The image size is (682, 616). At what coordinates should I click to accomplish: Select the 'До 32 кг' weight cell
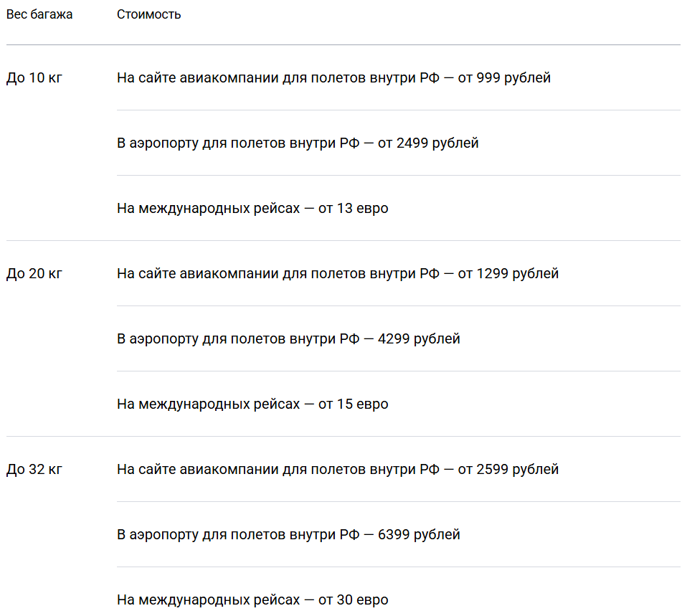(x=34, y=469)
